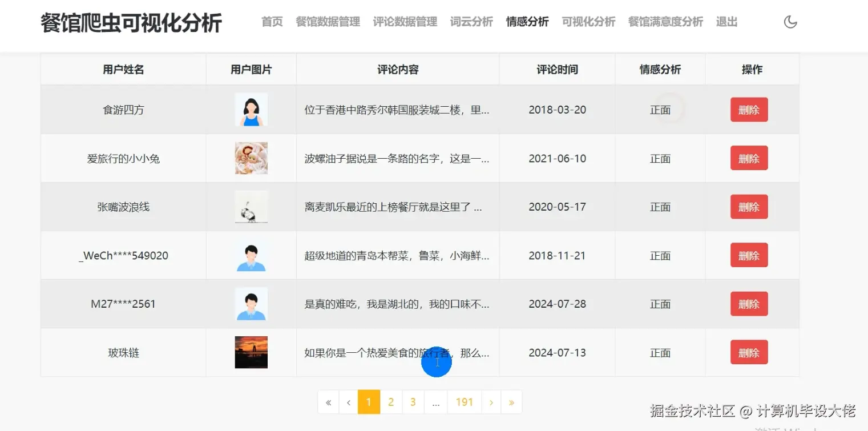This screenshot has height=431, width=868.
Task: Toggle dark mode with the moon icon
Action: (790, 22)
